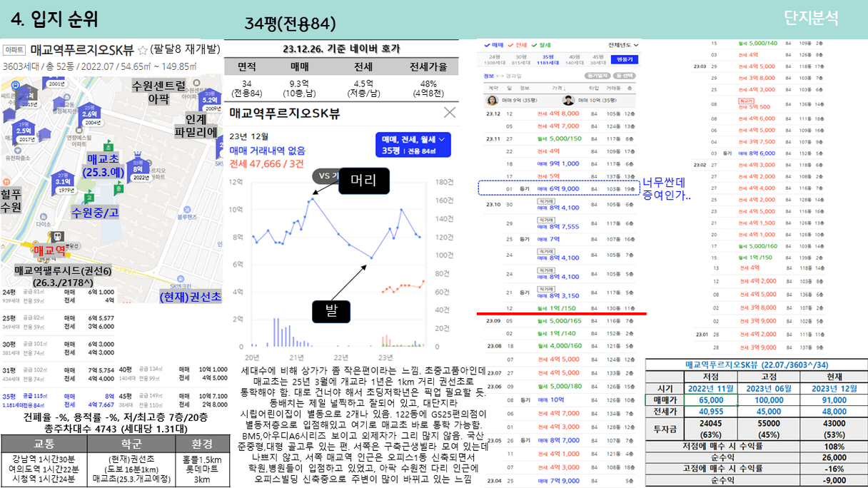Click the blue 평쏠기 button
Image resolution: width=868 pixels, height=488 pixels.
[625, 60]
